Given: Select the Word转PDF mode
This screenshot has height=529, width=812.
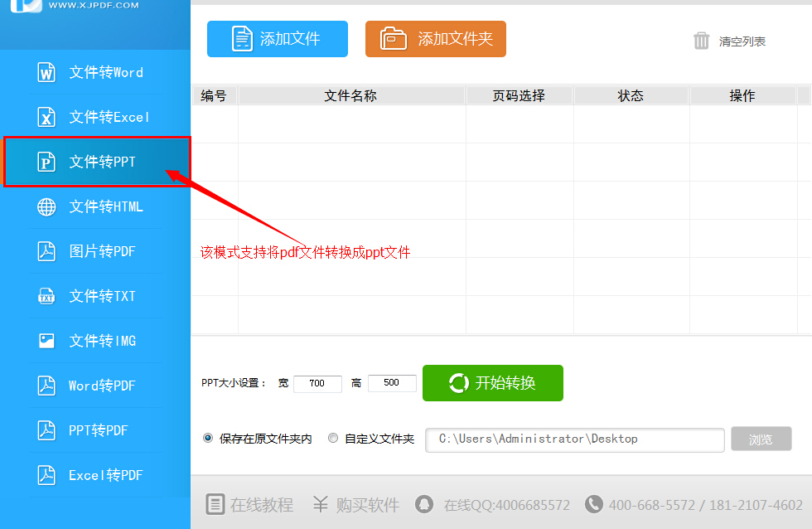Looking at the screenshot, I should [95, 386].
